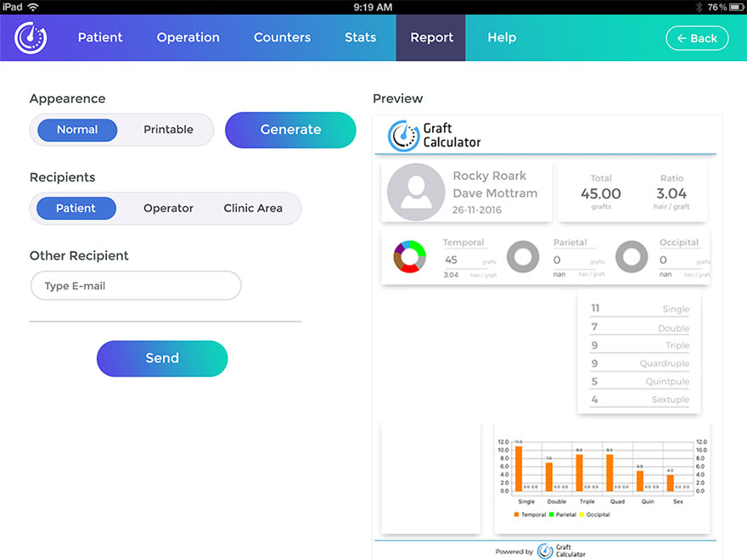Choose Clinic Area recipient option

[x=253, y=208]
